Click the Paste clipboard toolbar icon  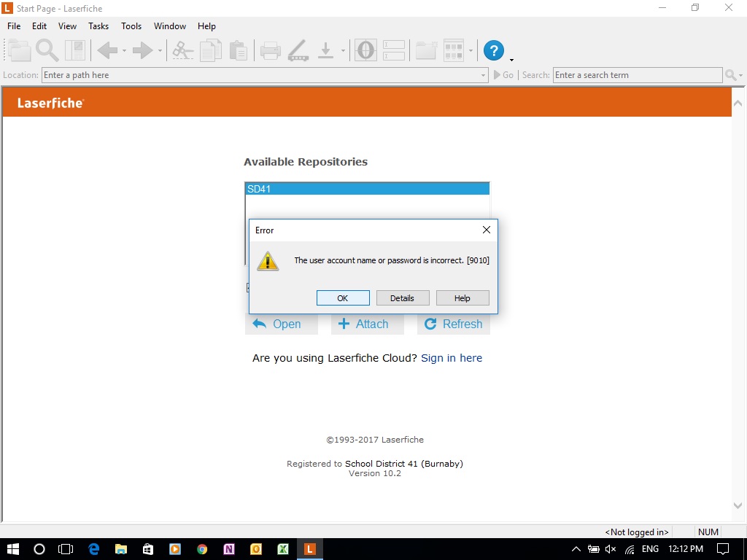(238, 50)
